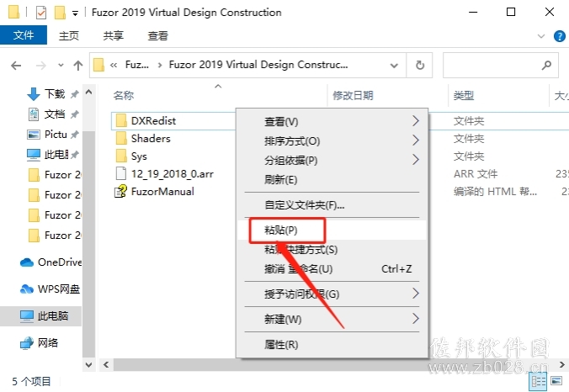Click horizontal scrollbar right arrow
Viewport: 569px width, 392px height.
pos(561,365)
